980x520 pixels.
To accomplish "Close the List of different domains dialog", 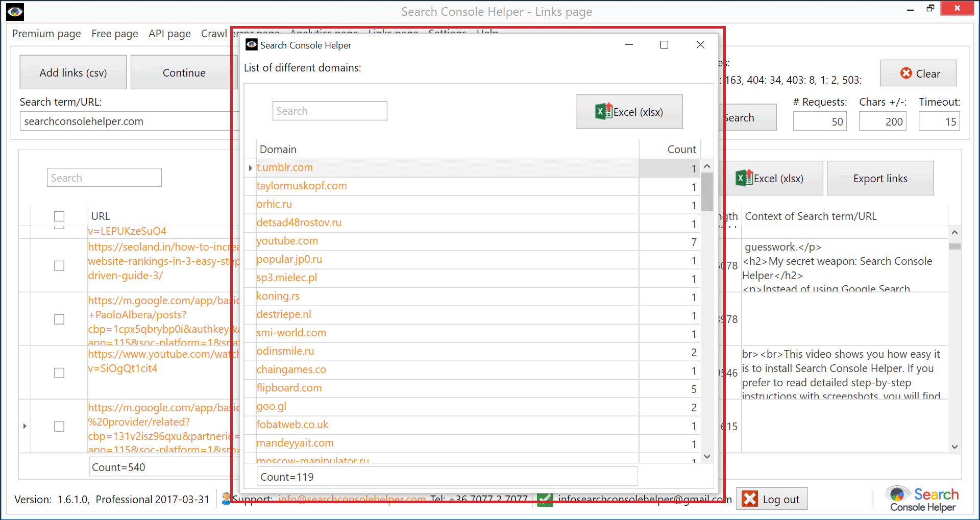I will [700, 45].
